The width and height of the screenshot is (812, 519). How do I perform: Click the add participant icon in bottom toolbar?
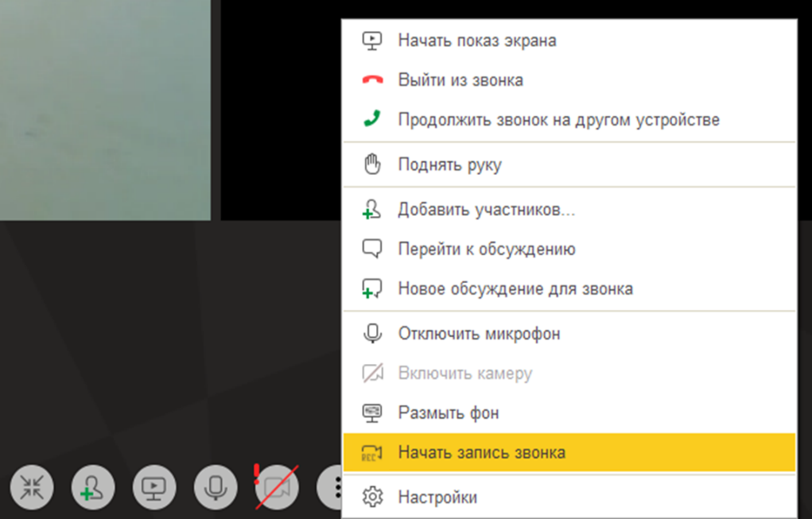[x=92, y=487]
